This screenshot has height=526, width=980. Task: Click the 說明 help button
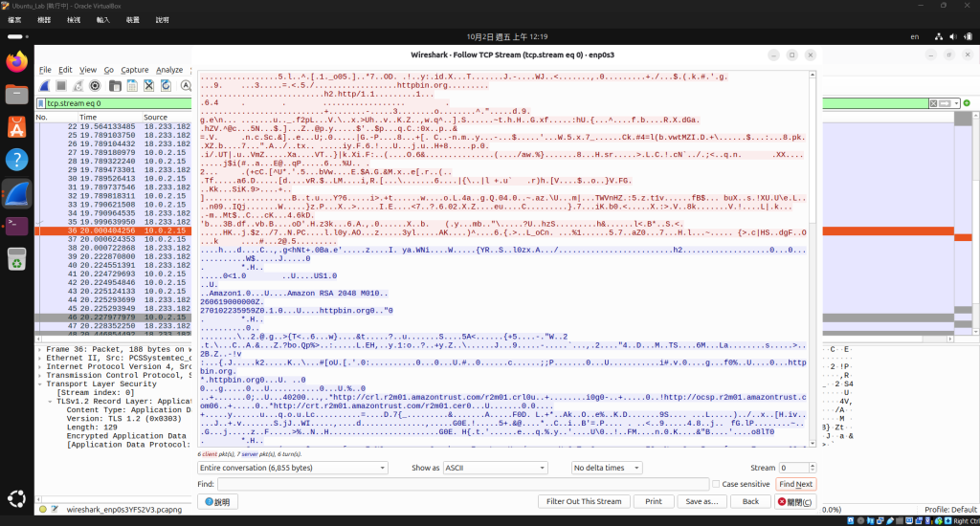coord(217,502)
